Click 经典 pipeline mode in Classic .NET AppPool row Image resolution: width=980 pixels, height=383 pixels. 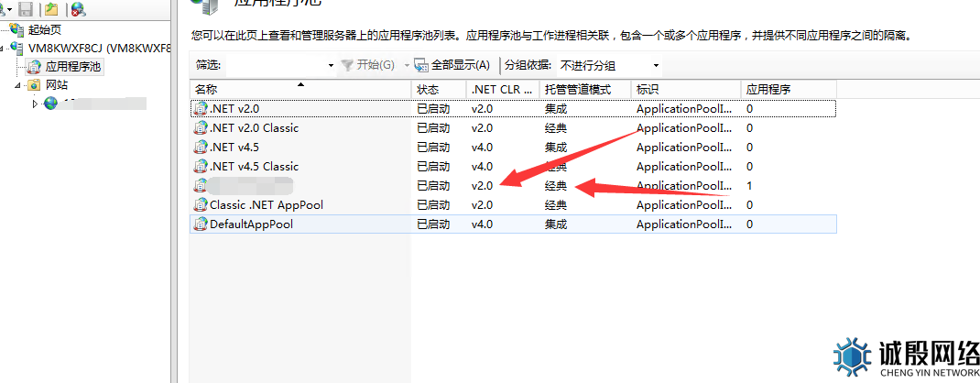click(x=556, y=205)
